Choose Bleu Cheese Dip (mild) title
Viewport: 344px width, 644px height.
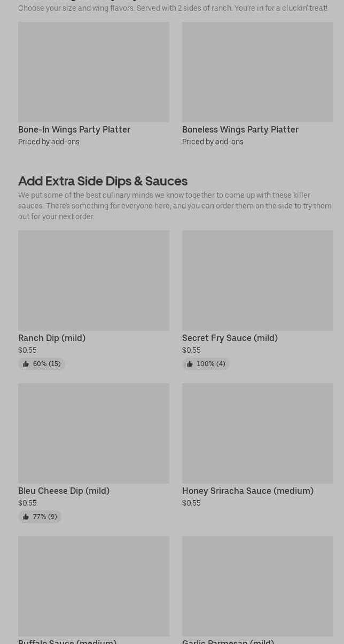(x=64, y=491)
